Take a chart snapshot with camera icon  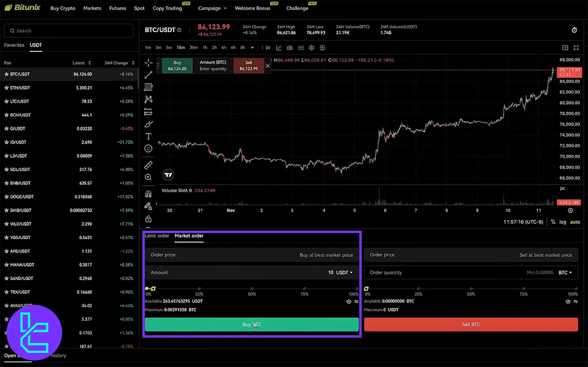tap(290, 48)
